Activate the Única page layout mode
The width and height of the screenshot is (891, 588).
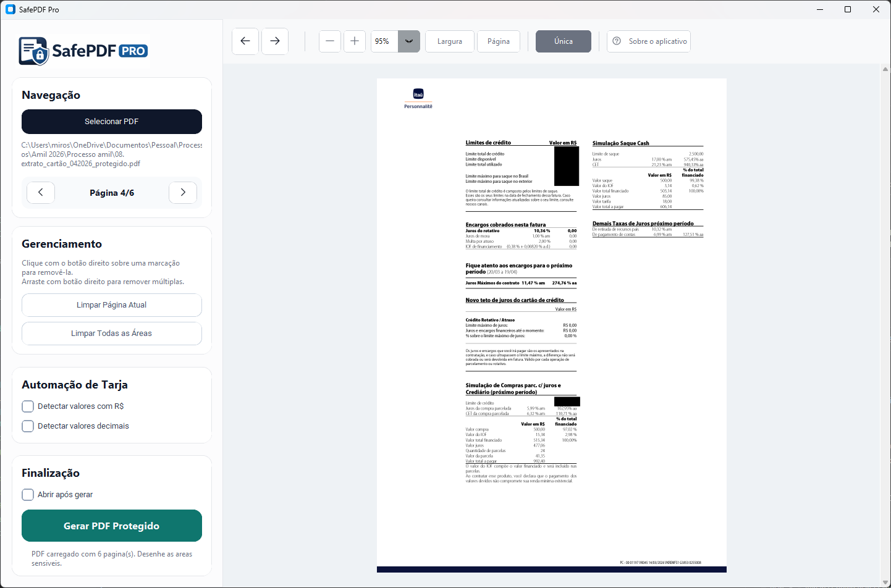coord(563,41)
